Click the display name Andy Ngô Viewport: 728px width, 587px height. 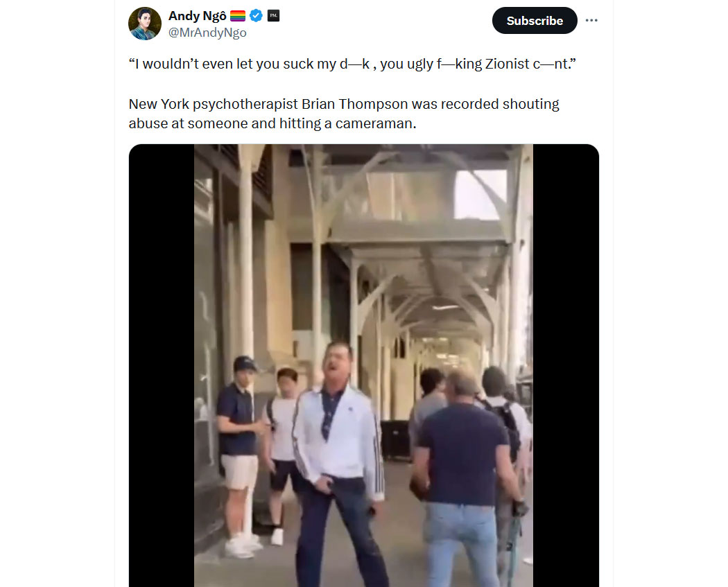198,16
